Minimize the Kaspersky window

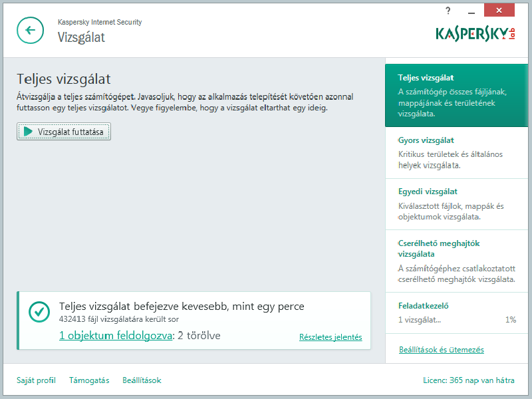click(x=471, y=11)
